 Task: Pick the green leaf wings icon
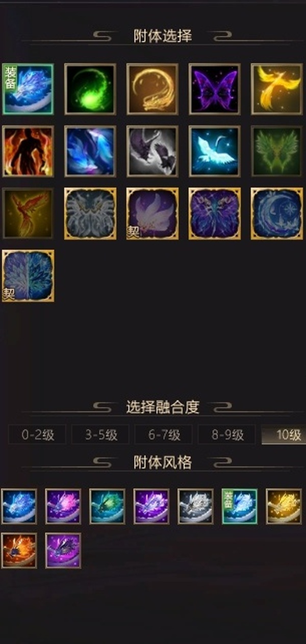coord(277,151)
